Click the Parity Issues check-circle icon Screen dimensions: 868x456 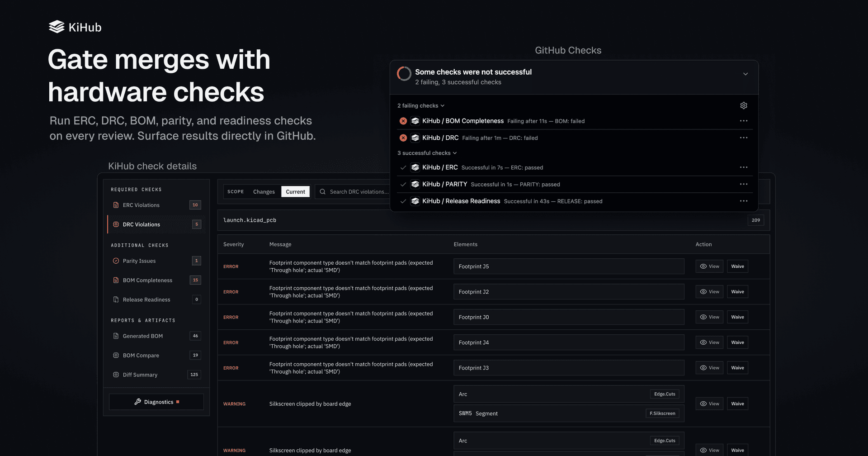tap(116, 261)
